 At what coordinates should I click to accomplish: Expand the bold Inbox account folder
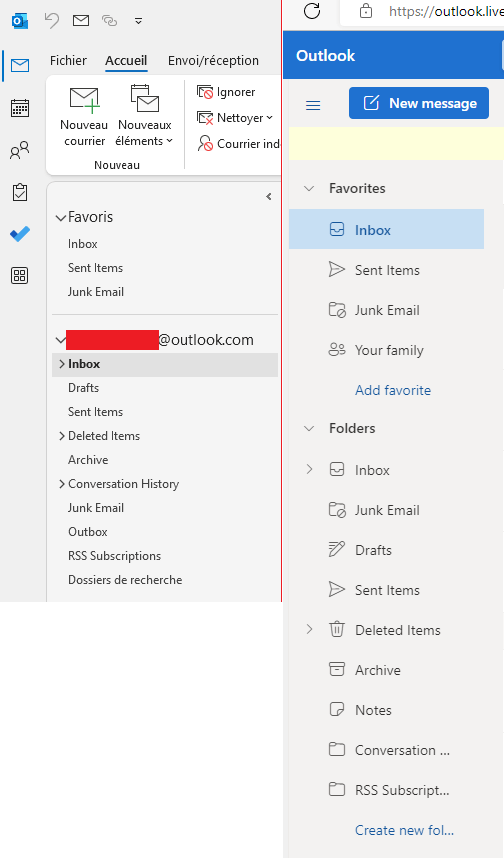pos(62,364)
